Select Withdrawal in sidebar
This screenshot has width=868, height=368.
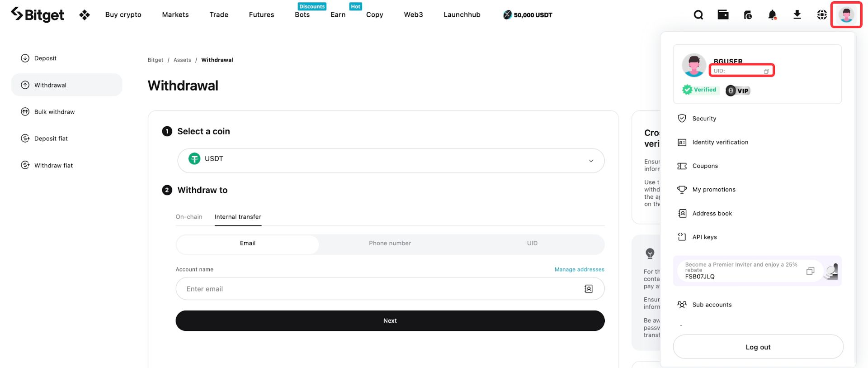pos(67,85)
